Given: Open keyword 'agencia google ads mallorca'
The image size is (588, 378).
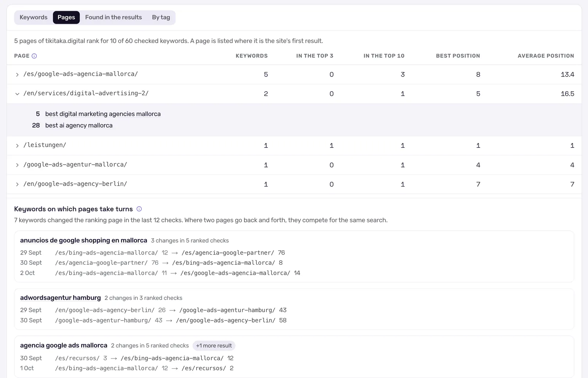Looking at the screenshot, I should (64, 345).
